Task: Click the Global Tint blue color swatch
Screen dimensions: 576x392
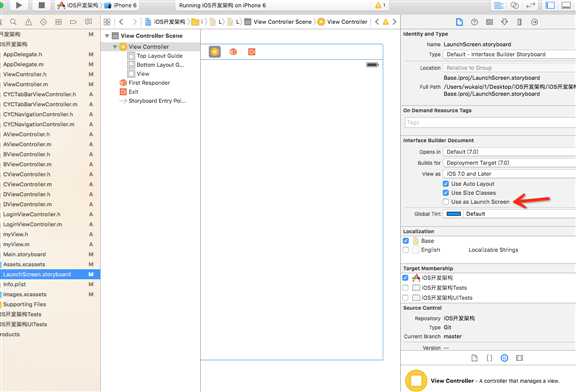Action: point(453,214)
